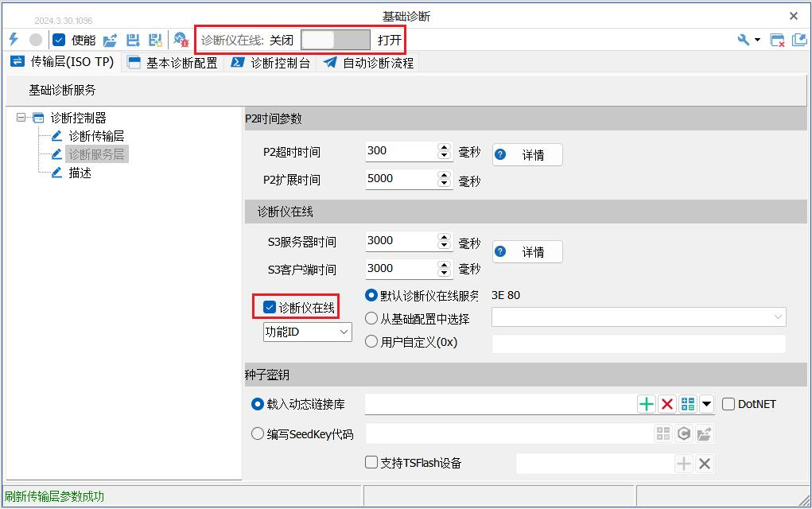Increase the S3服务器时间 value with up arrow
This screenshot has width=812, height=509.
pyautogui.click(x=444, y=237)
